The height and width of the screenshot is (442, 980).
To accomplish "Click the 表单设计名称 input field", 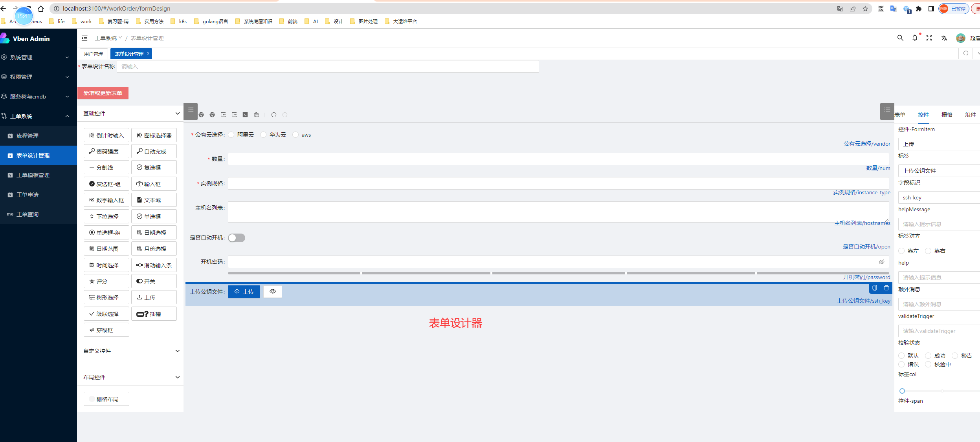I will pos(328,66).
